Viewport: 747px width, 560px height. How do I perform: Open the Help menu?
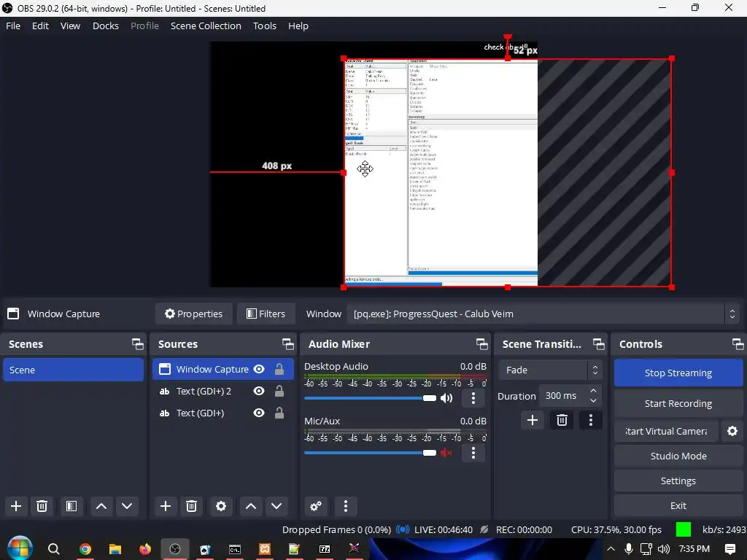pos(298,26)
